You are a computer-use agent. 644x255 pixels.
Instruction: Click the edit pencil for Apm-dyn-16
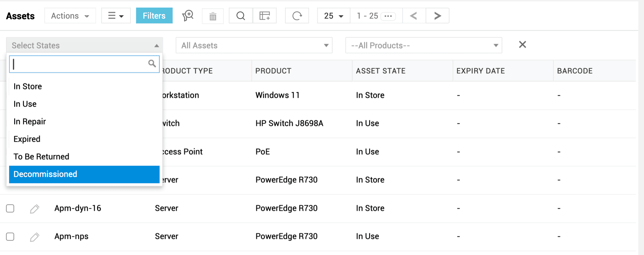[34, 209]
